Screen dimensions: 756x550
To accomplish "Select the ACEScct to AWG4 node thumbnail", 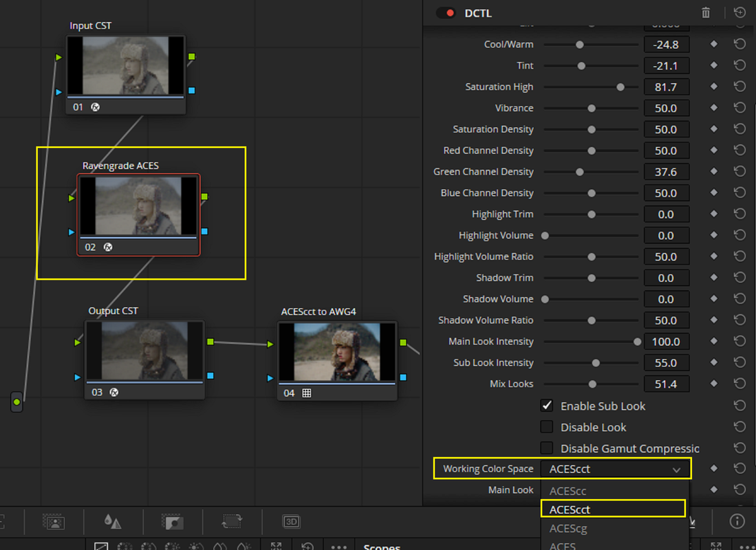I will pyautogui.click(x=337, y=351).
